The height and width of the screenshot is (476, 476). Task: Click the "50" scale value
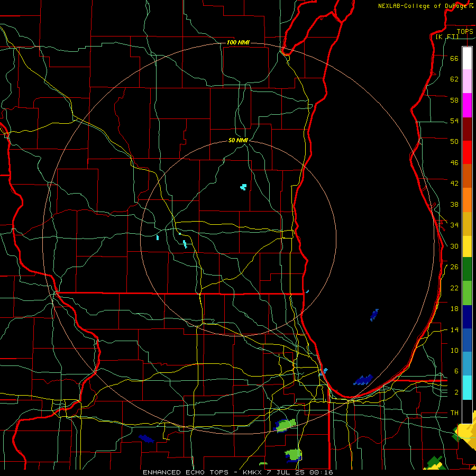pos(454,141)
